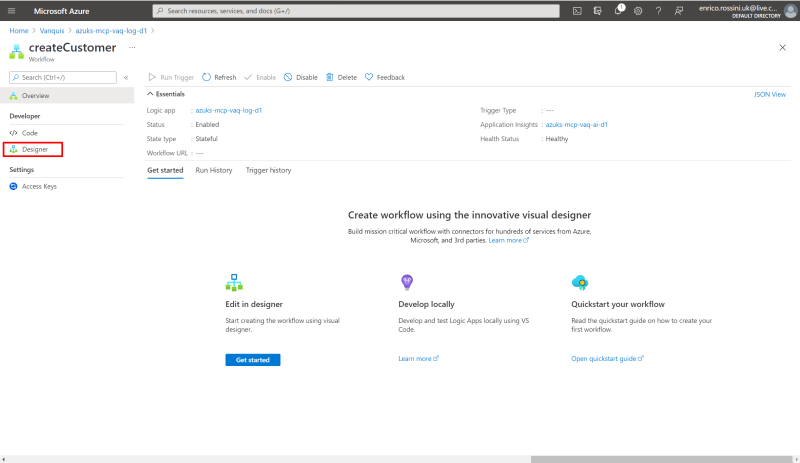Click the Stateful state type value

tap(207, 139)
